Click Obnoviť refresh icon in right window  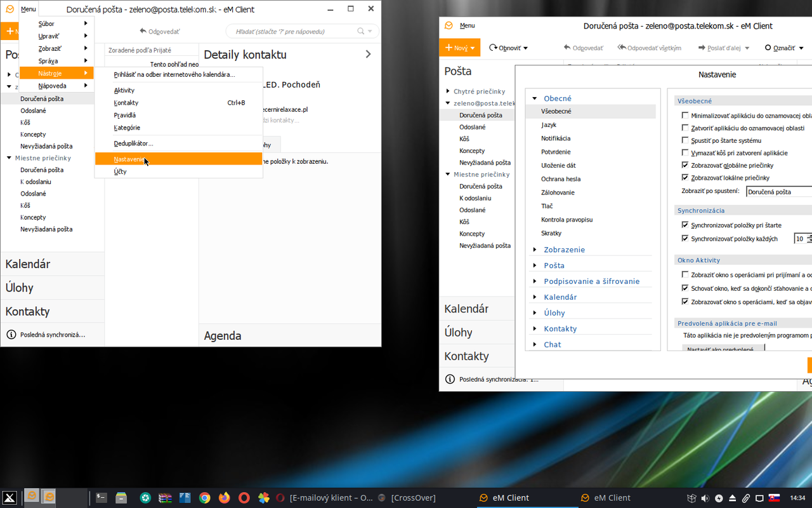click(493, 48)
